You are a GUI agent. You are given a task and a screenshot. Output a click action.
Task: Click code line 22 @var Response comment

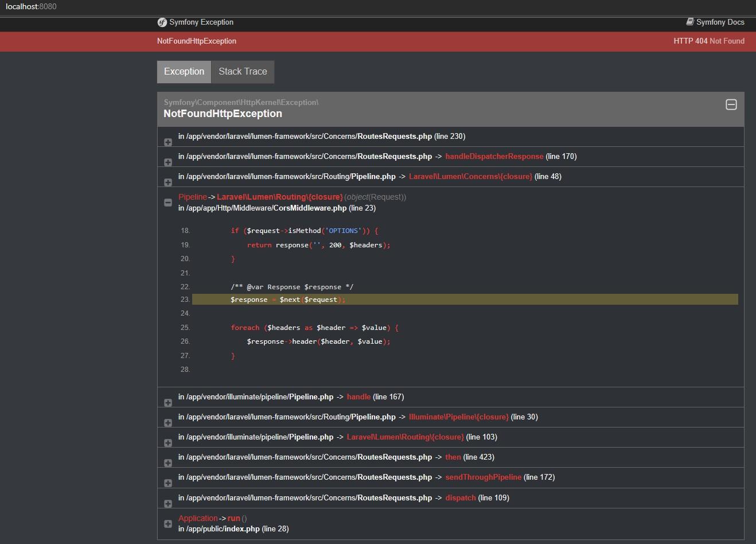tap(292, 287)
